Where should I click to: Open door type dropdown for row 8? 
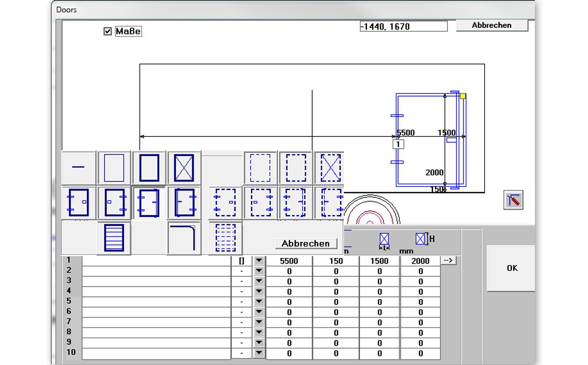[x=259, y=332]
